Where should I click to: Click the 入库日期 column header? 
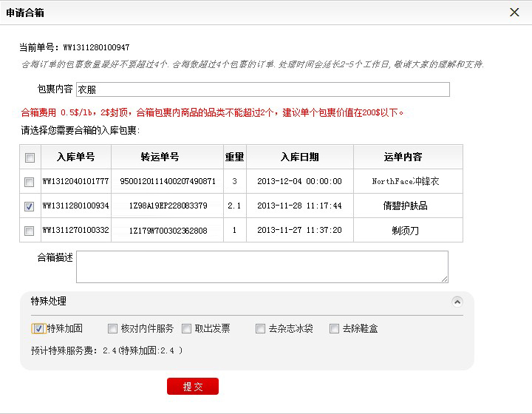tap(299, 157)
